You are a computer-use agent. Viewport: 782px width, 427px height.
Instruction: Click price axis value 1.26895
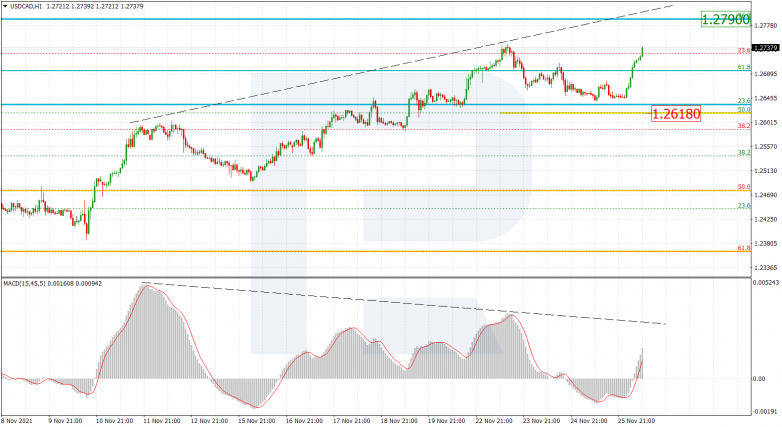click(766, 74)
